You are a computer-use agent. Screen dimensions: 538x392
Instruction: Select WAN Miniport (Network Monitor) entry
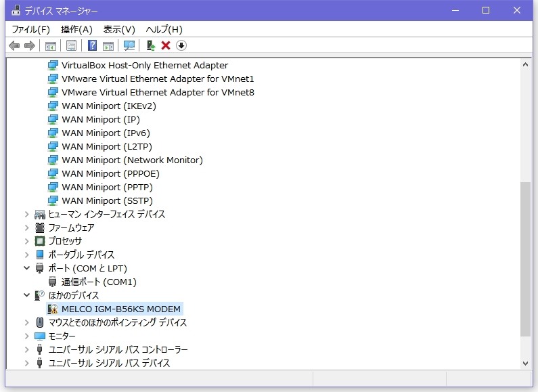click(x=132, y=160)
